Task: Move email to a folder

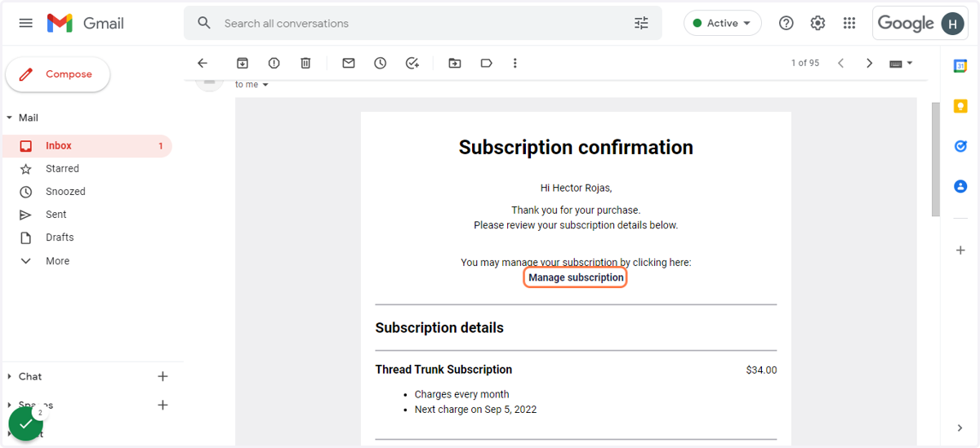Action: pyautogui.click(x=455, y=63)
